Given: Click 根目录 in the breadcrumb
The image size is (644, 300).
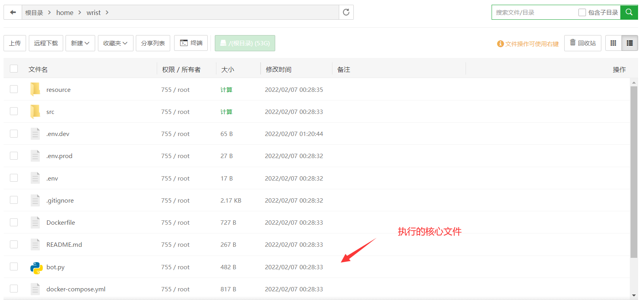Looking at the screenshot, I should click(34, 13).
